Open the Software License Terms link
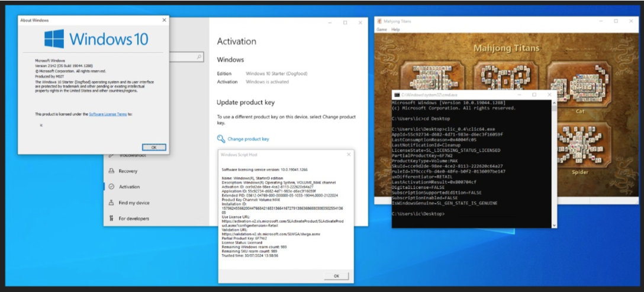The width and height of the screenshot is (644, 292). pyautogui.click(x=108, y=114)
